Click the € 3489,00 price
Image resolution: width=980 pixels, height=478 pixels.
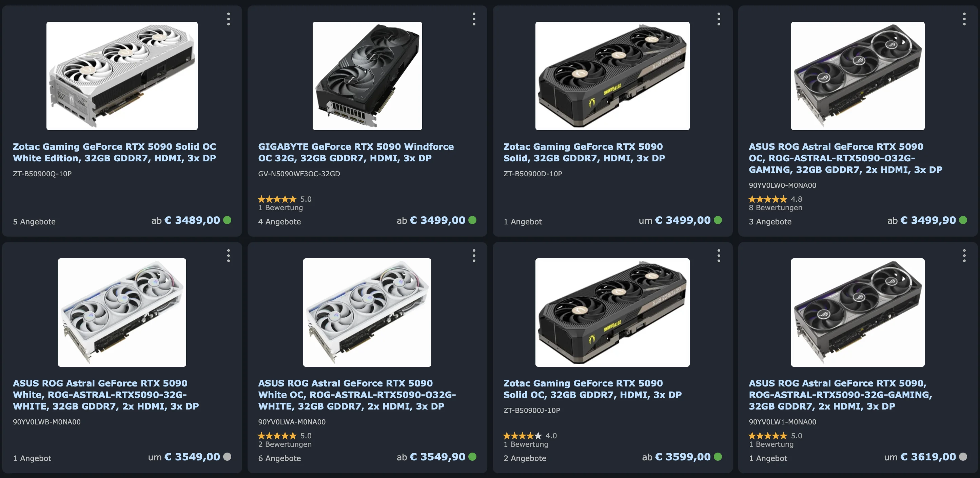pyautogui.click(x=192, y=220)
